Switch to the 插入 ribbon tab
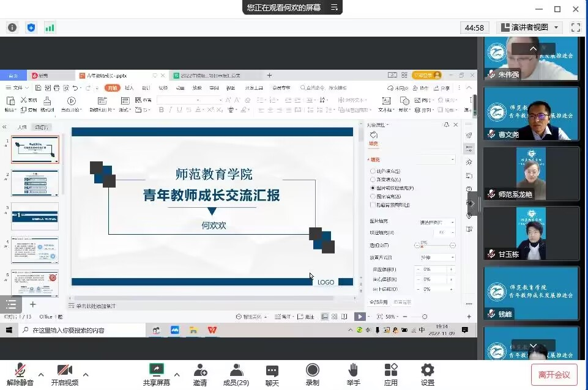This screenshot has height=390, width=588. point(129,88)
